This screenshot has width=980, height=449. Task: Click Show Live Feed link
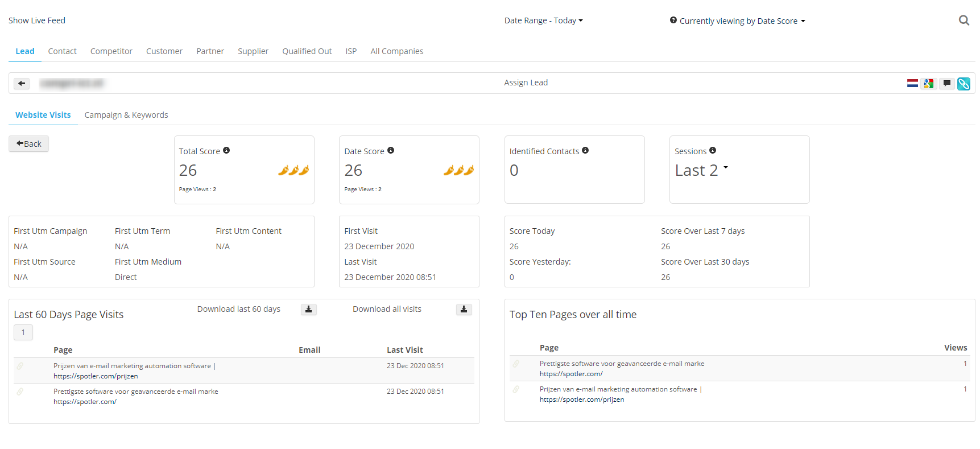(x=37, y=20)
